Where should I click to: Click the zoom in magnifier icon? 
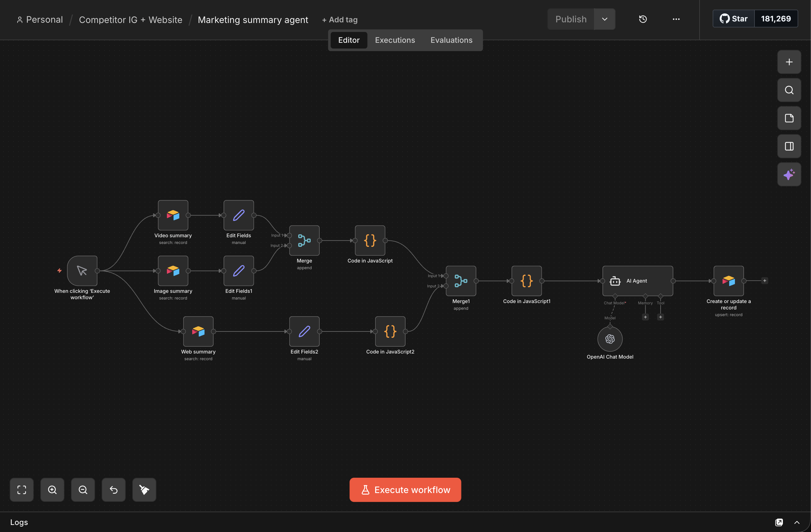tap(52, 490)
